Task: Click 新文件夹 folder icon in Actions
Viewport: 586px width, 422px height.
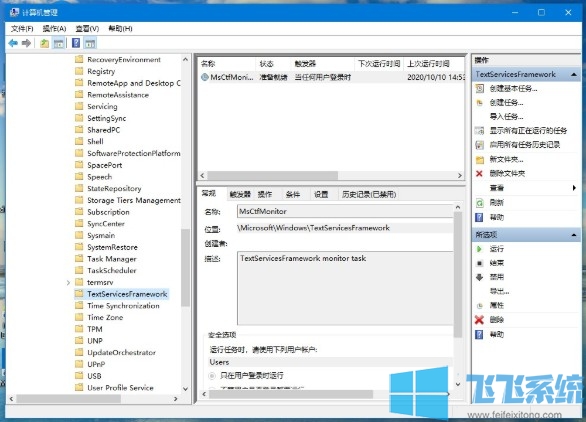Action: point(479,160)
